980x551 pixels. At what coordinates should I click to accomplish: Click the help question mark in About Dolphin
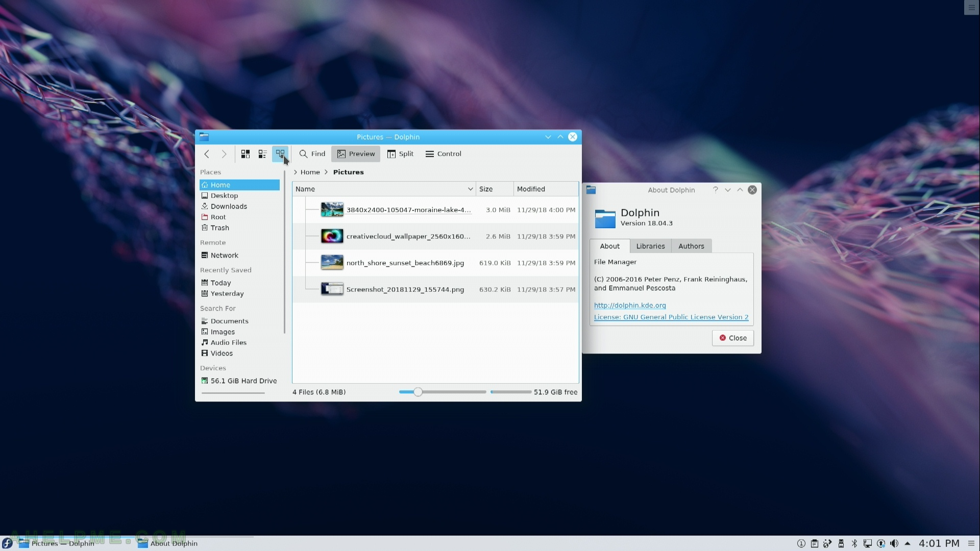click(716, 190)
